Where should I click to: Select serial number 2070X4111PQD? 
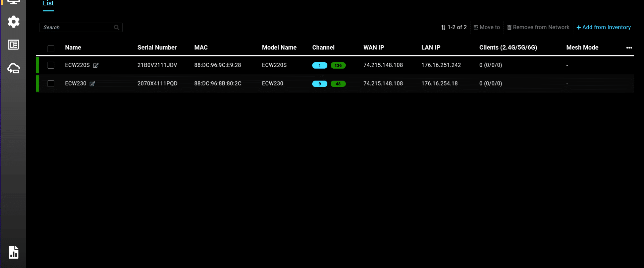[157, 84]
